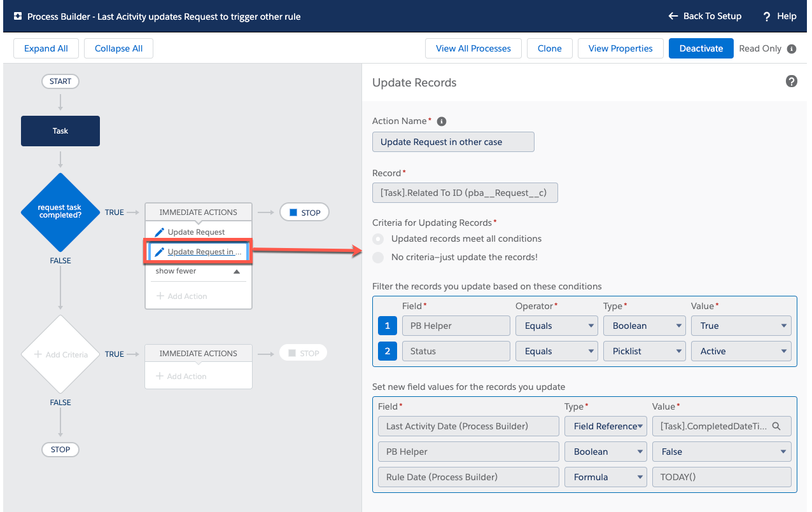Open the lookup via magnifier on CompletedDateTi value
The image size is (812, 512).
[776, 426]
